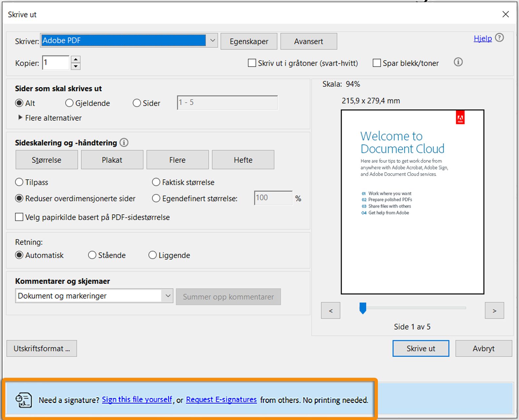This screenshot has height=420, width=519.
Task: Expand Flere alternativer section
Action: pyautogui.click(x=20, y=117)
